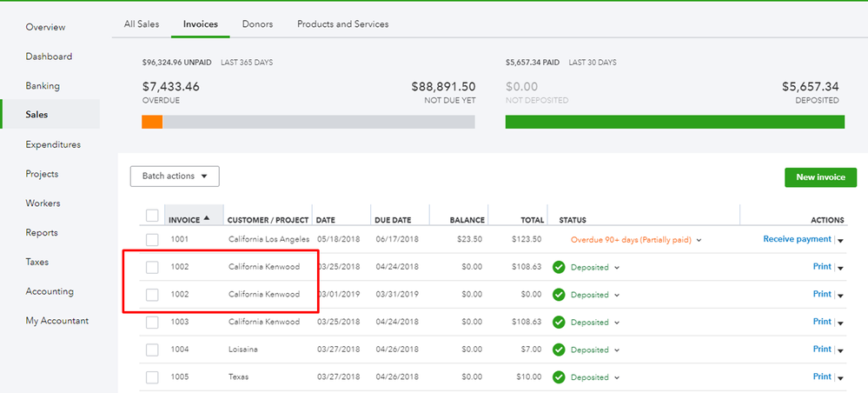Click the New invoice button

(x=820, y=177)
